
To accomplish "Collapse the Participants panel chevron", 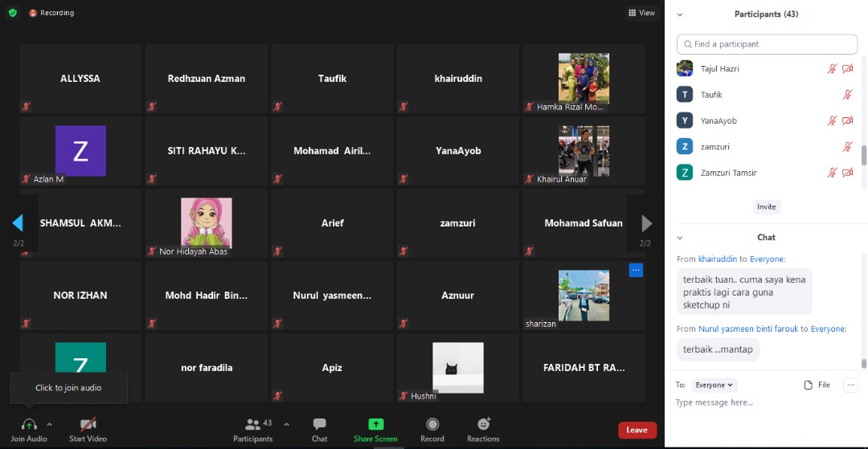I will click(x=680, y=14).
